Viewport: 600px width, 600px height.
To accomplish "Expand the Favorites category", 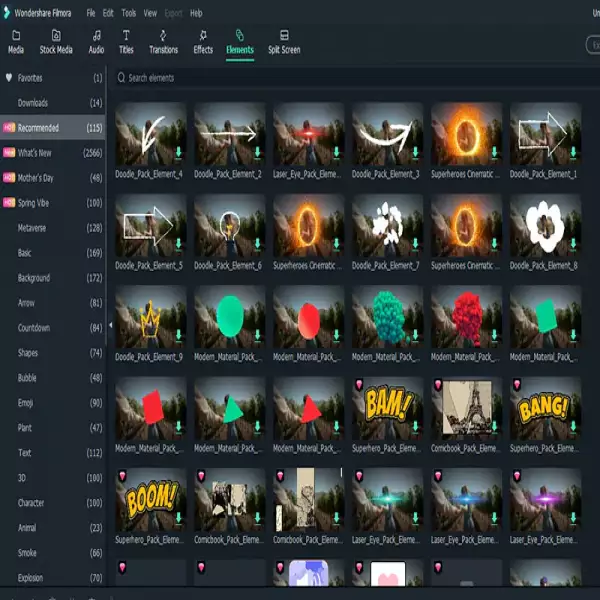I will [x=30, y=78].
